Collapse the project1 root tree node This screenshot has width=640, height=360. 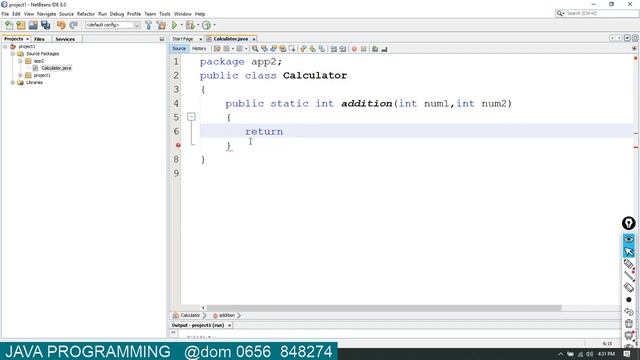tap(5, 47)
